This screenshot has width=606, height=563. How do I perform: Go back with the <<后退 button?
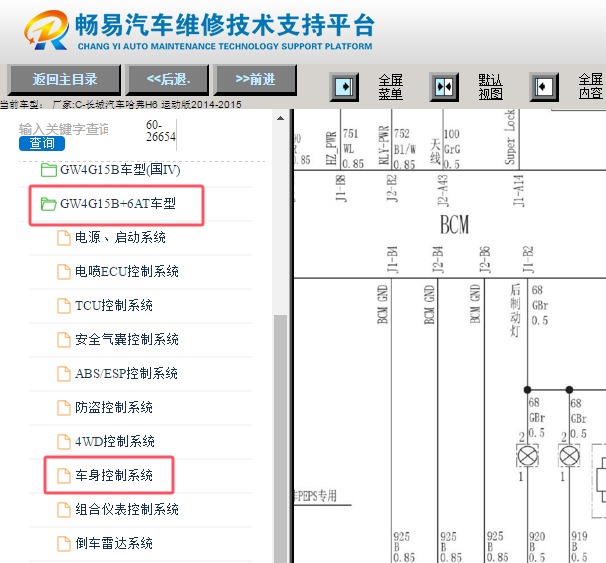(168, 80)
